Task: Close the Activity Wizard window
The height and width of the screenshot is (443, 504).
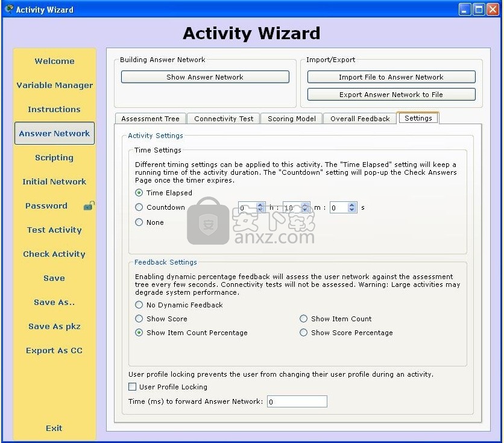Action: point(493,10)
